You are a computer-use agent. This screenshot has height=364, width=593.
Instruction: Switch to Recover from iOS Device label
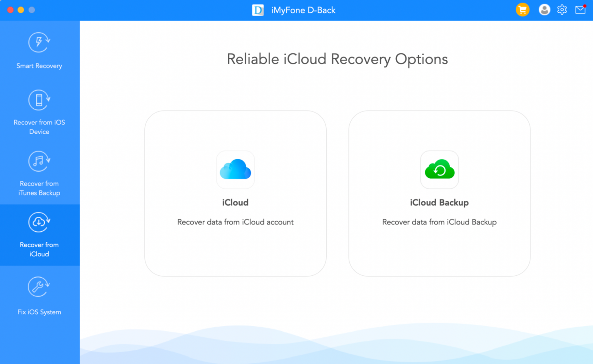click(39, 127)
